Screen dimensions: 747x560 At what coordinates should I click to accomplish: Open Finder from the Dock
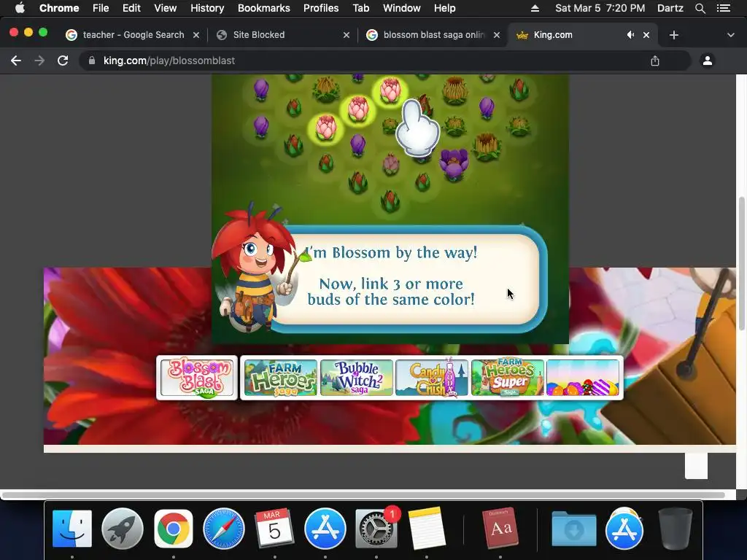click(x=72, y=529)
